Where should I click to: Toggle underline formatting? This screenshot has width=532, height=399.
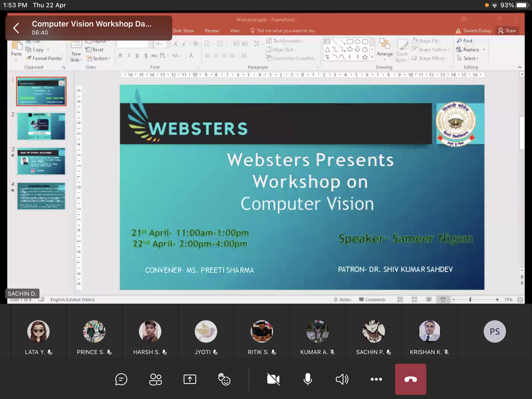pyautogui.click(x=137, y=55)
